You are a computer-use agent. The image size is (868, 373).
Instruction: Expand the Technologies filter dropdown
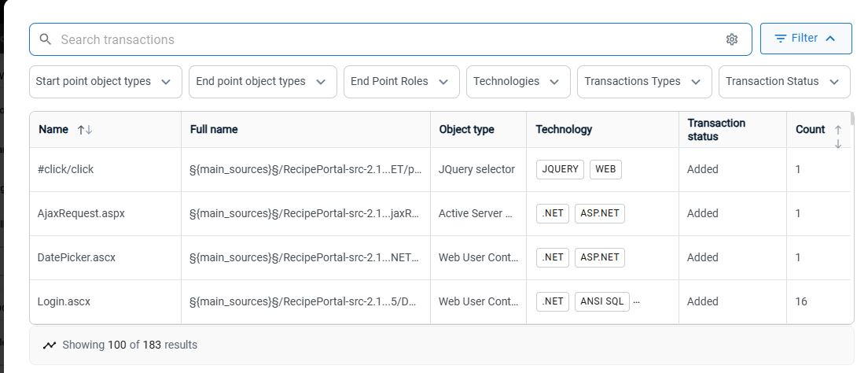[518, 82]
